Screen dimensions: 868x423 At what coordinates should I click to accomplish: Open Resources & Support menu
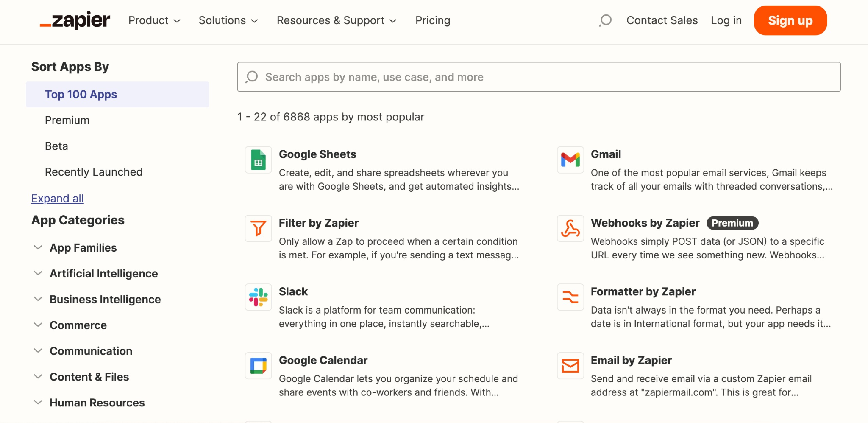[x=336, y=20]
